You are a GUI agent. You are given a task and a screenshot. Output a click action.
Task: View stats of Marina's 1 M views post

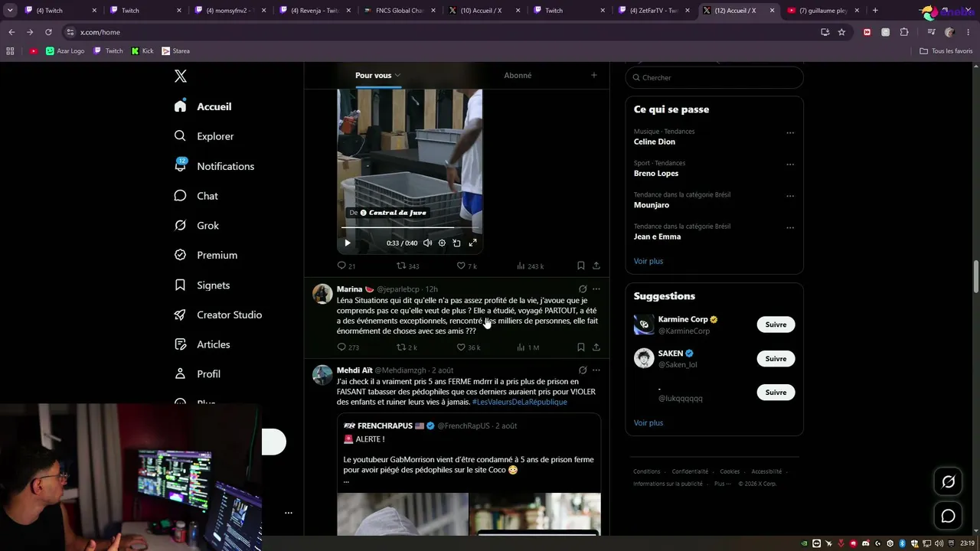tap(528, 347)
